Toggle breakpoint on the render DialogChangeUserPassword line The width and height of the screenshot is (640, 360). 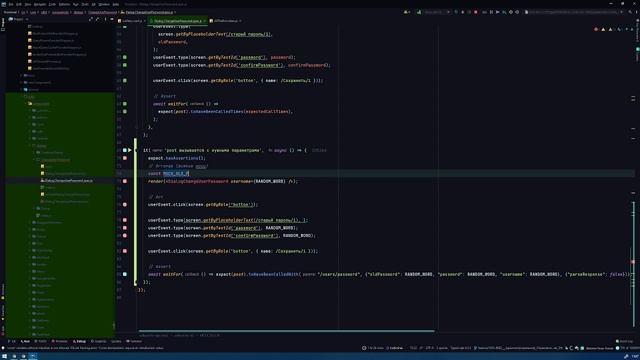click(x=125, y=181)
